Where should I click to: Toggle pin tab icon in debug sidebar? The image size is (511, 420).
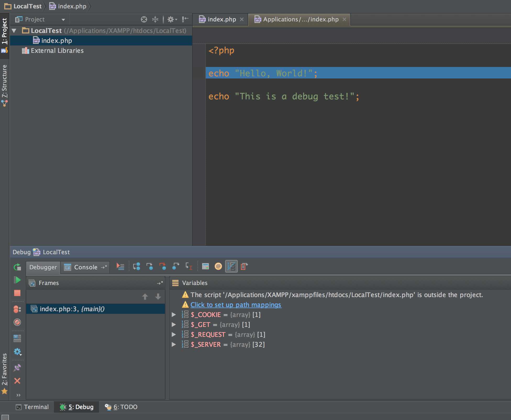[17, 368]
